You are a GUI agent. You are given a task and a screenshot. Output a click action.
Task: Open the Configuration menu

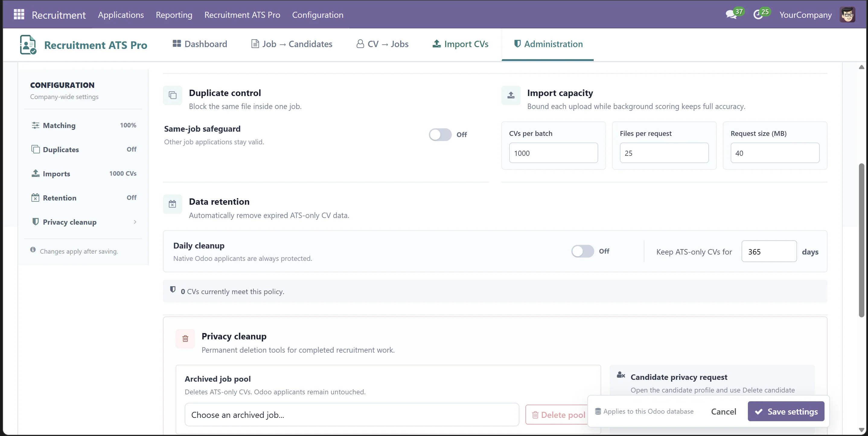pyautogui.click(x=318, y=14)
